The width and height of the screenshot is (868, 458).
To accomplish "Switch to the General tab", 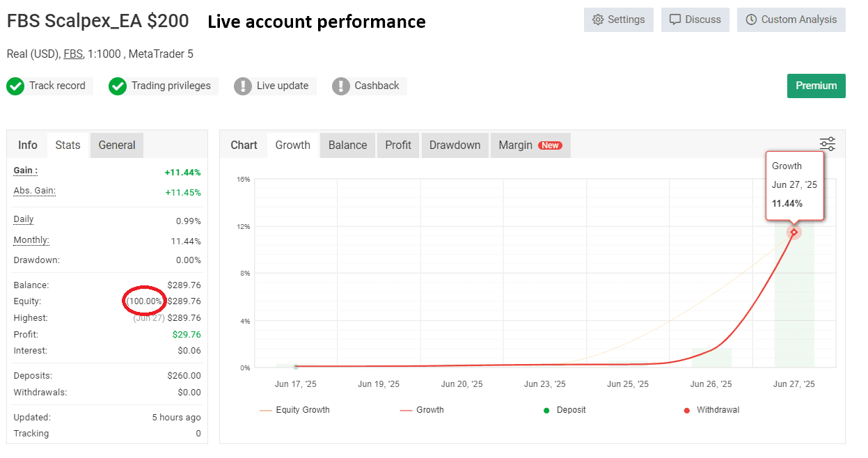I will pyautogui.click(x=117, y=145).
